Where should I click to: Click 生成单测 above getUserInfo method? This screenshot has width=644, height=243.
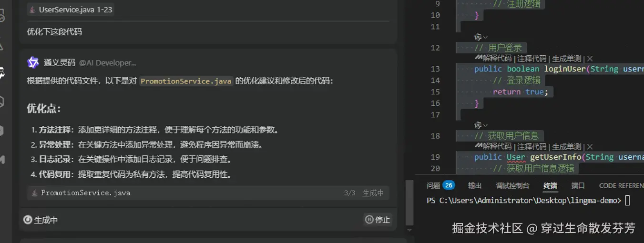pos(567,146)
